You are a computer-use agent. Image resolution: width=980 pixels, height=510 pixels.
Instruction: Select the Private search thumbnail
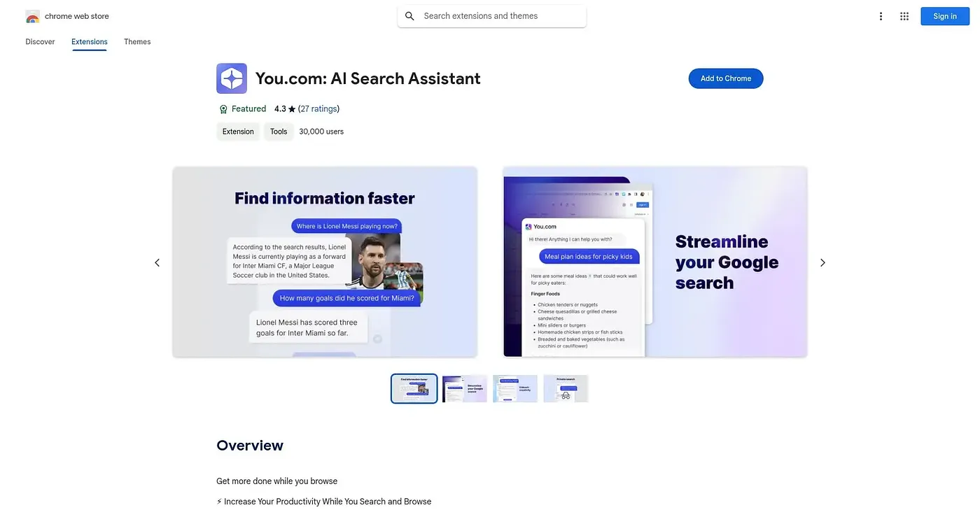coord(566,388)
